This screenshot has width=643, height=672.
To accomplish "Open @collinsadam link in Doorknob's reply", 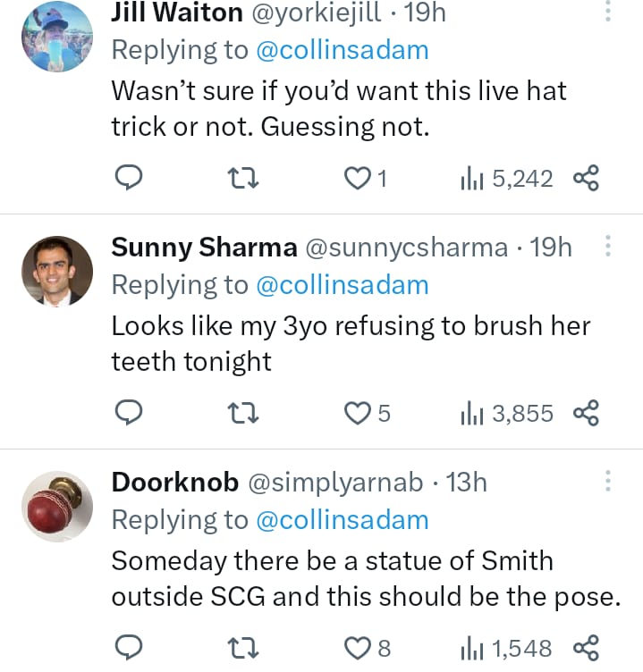I will (x=343, y=519).
